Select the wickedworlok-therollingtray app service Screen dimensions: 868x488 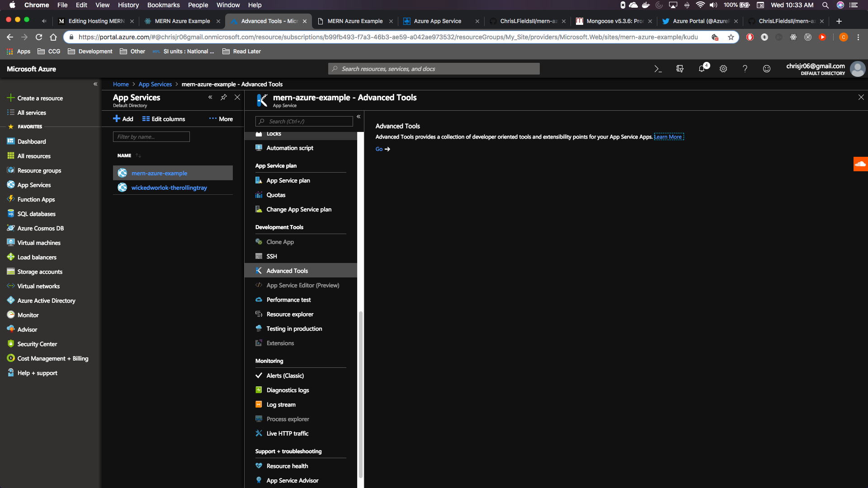[x=169, y=188]
